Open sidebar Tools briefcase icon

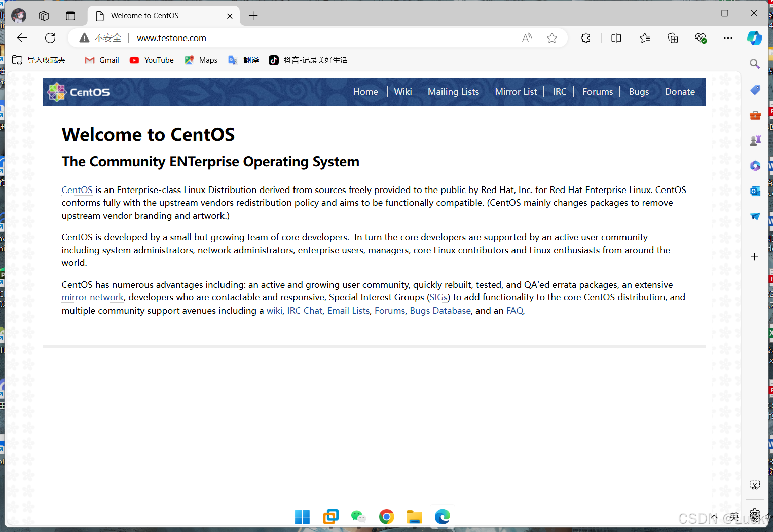(x=755, y=115)
